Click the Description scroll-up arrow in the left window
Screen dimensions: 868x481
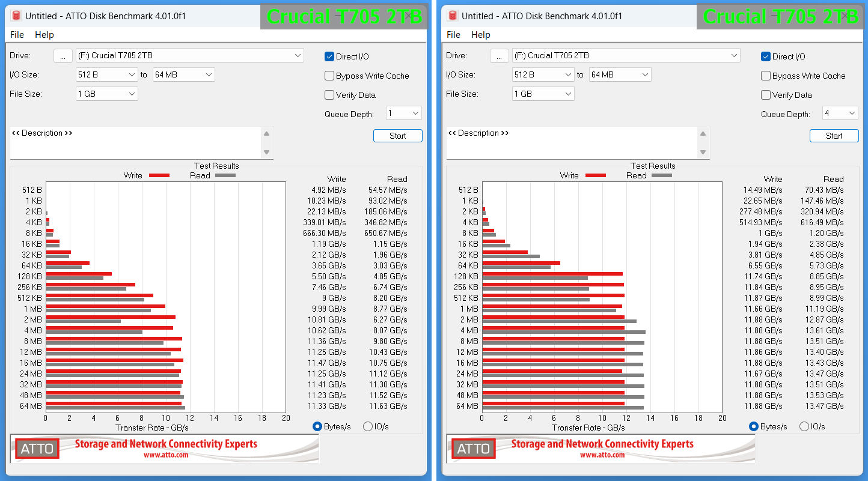pyautogui.click(x=267, y=134)
